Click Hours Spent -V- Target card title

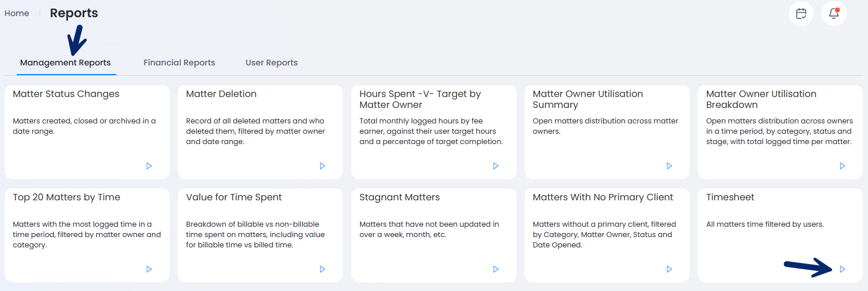tap(420, 99)
